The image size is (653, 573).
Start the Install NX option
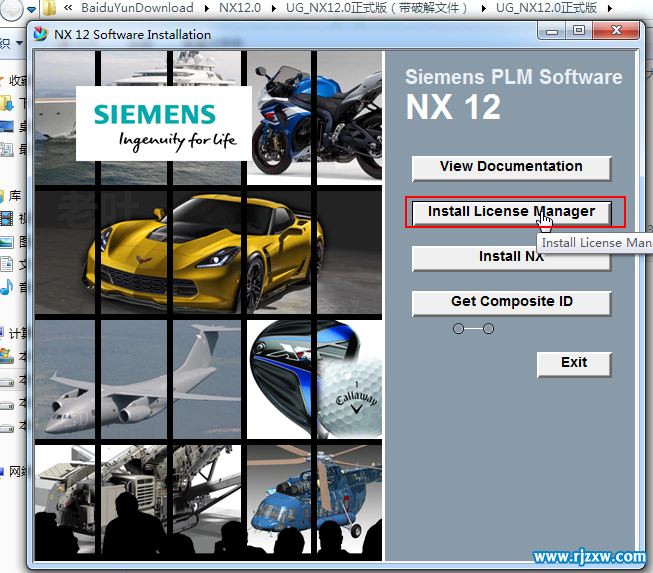511,258
